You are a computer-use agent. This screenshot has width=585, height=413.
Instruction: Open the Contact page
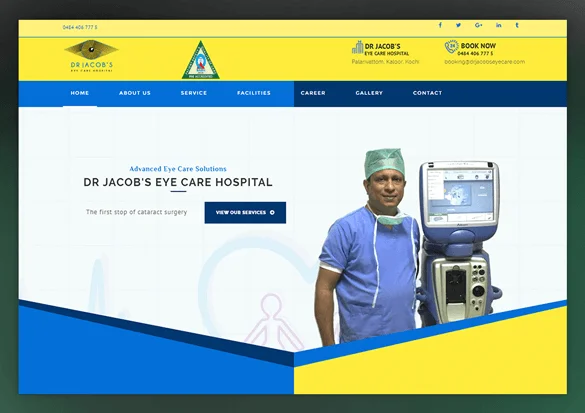[x=427, y=93]
